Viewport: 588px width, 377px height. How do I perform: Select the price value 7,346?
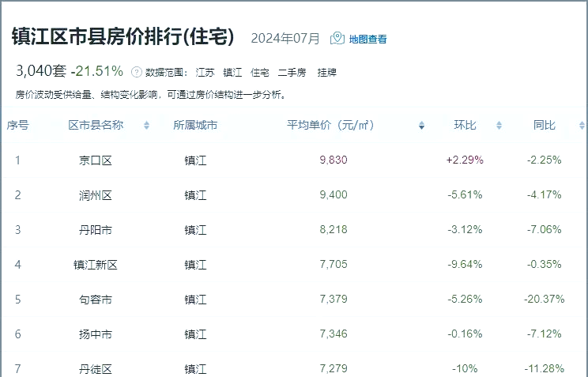tap(334, 334)
